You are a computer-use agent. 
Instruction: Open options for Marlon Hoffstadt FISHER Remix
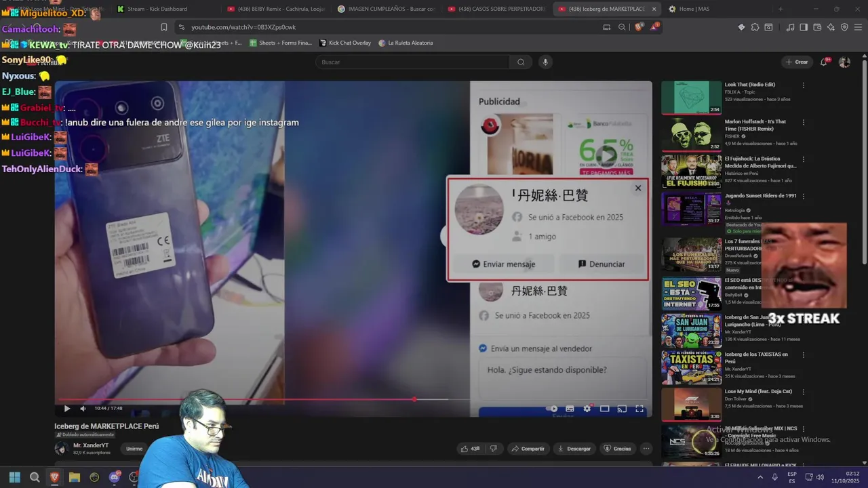(x=804, y=122)
